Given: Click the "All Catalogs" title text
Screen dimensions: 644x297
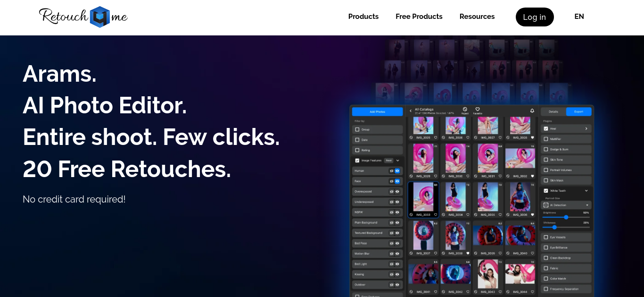Looking at the screenshot, I should coord(424,109).
